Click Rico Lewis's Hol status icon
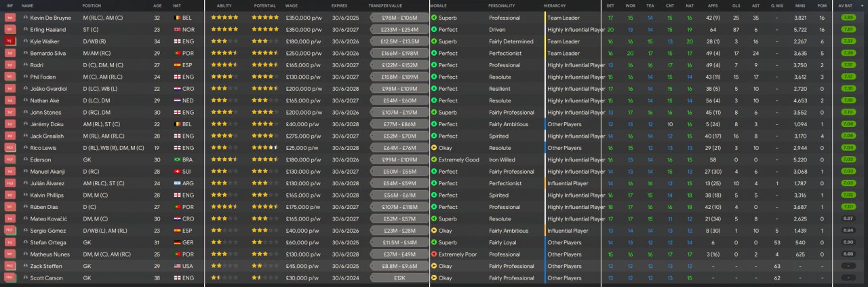The height and width of the screenshot is (287, 868). coord(9,148)
